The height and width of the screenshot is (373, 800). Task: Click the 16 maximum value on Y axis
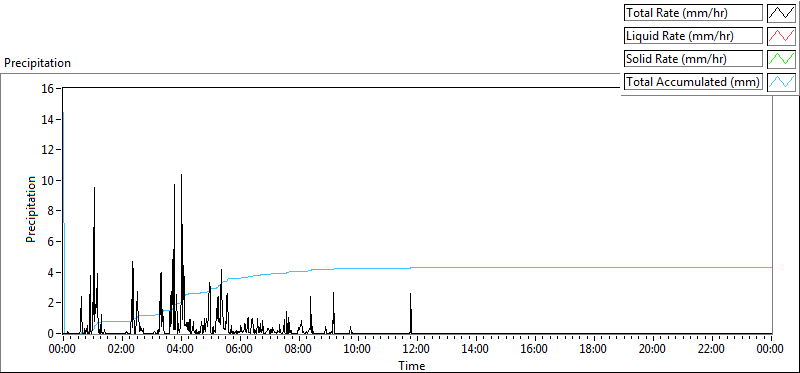49,88
